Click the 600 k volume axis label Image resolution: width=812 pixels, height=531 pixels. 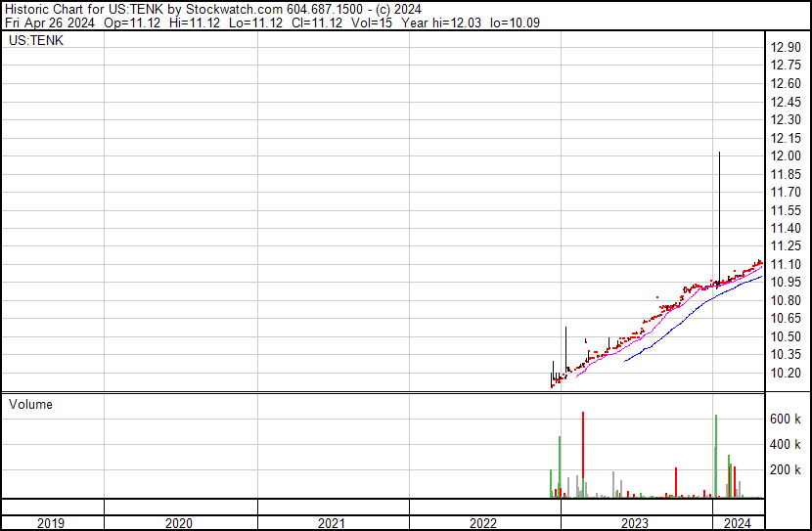click(787, 420)
